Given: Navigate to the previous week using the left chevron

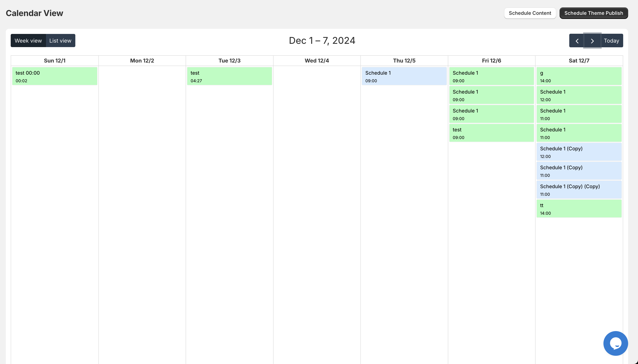Looking at the screenshot, I should (577, 41).
